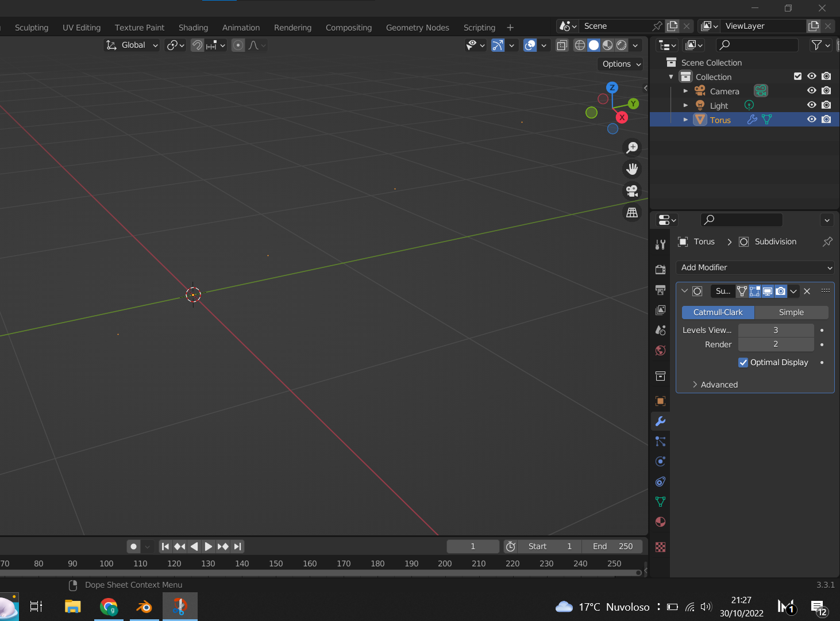This screenshot has width=840, height=621.
Task: Switch to the Geometry Nodes workspace tab
Action: point(418,28)
